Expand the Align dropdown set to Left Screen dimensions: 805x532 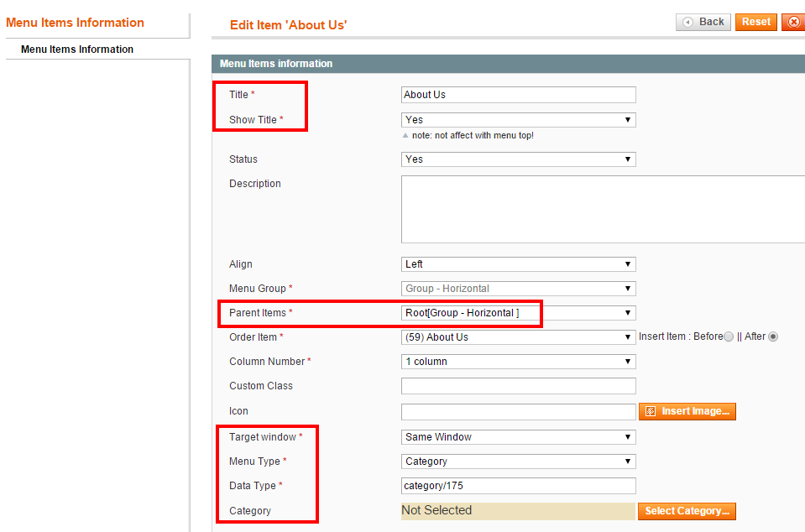[x=519, y=264]
